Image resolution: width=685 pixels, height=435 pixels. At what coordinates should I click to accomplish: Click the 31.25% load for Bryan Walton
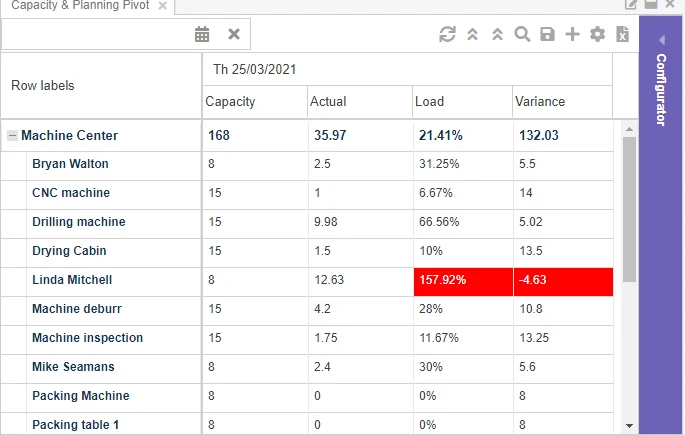pyautogui.click(x=463, y=166)
